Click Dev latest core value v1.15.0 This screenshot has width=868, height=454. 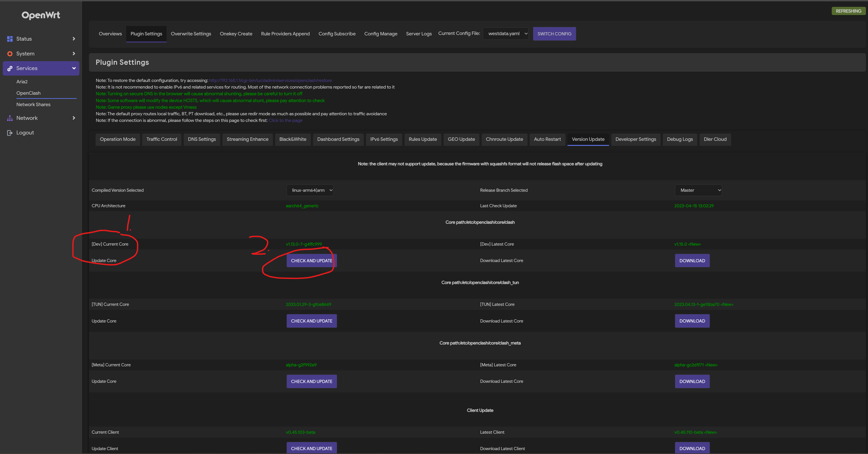click(687, 244)
